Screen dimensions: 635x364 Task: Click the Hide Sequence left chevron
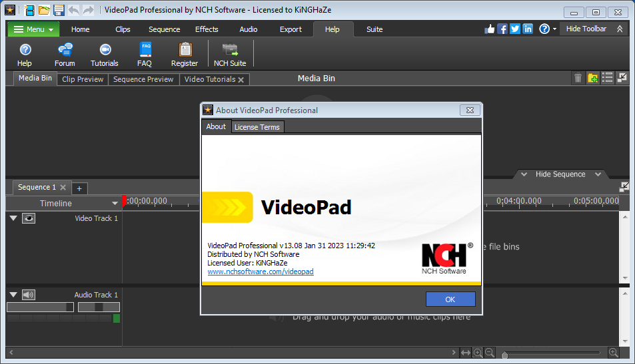coord(524,174)
